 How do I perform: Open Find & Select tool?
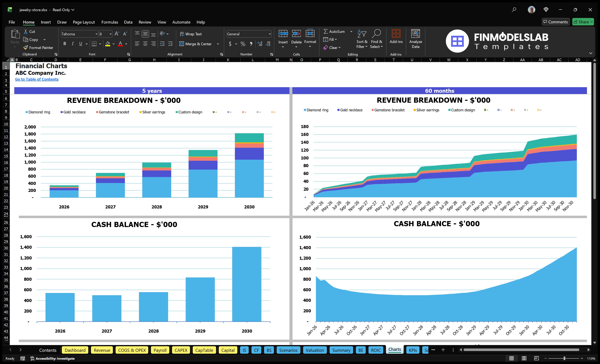pos(376,39)
